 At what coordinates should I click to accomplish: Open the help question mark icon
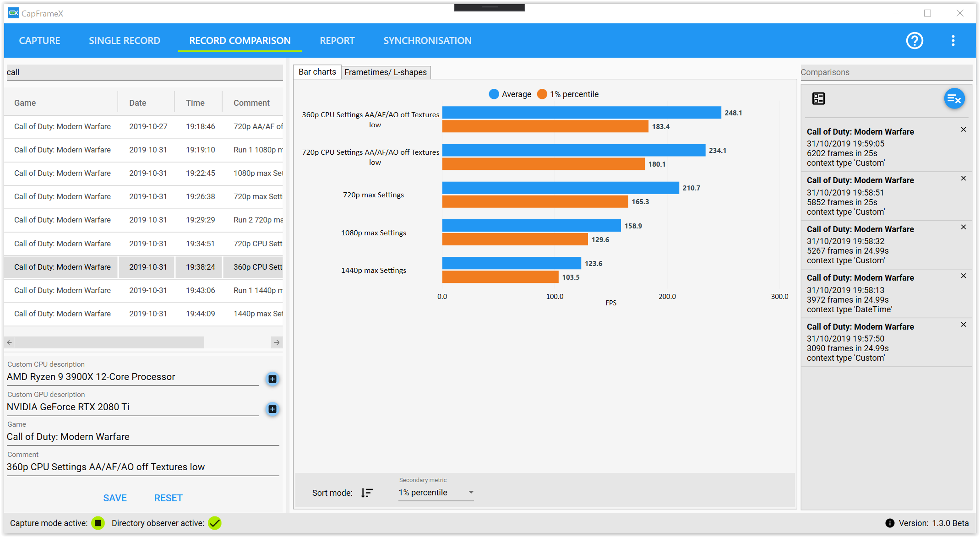[x=915, y=41]
